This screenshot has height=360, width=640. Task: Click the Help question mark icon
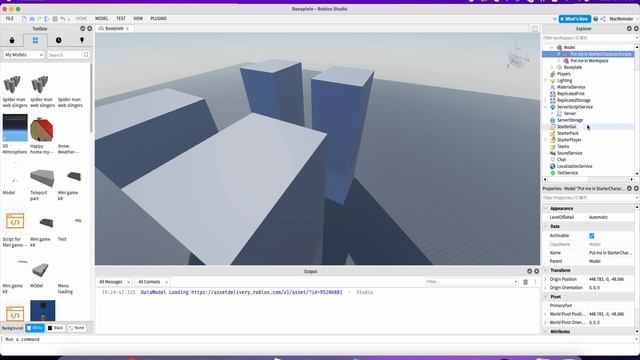click(596, 19)
